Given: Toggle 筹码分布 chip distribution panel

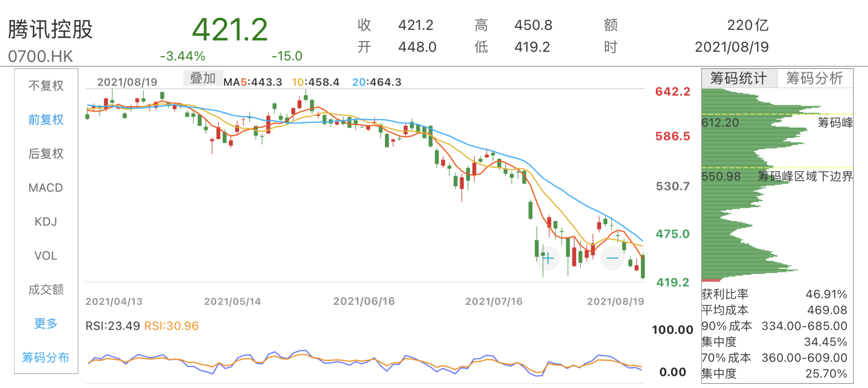Looking at the screenshot, I should (x=46, y=357).
